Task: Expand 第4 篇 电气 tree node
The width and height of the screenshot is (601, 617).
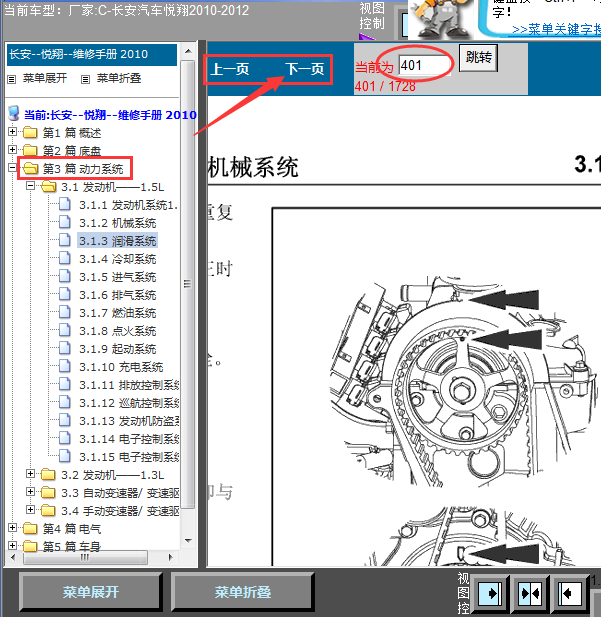Action: tap(12, 528)
